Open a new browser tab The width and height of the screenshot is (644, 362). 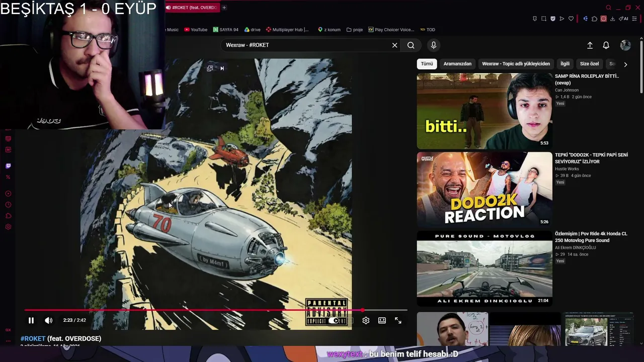click(x=224, y=8)
